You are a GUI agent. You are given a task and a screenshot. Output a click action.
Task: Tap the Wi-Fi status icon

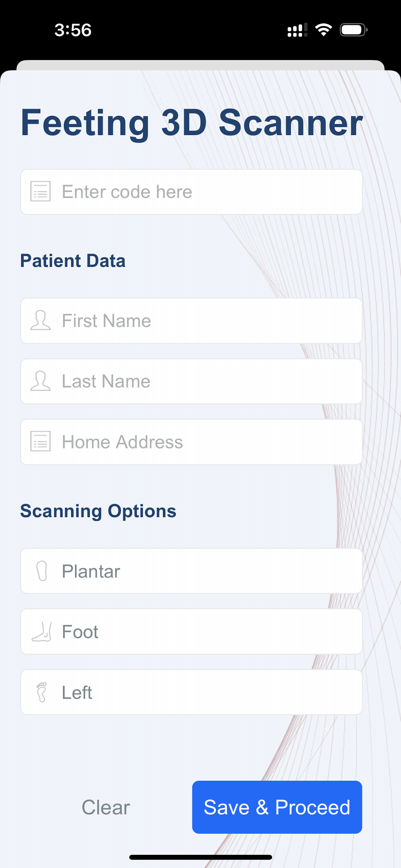[x=323, y=30]
